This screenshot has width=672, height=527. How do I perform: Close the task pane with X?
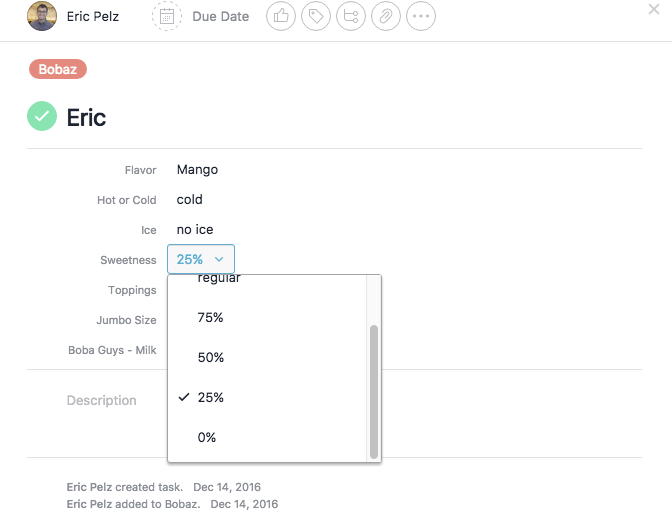point(654,9)
